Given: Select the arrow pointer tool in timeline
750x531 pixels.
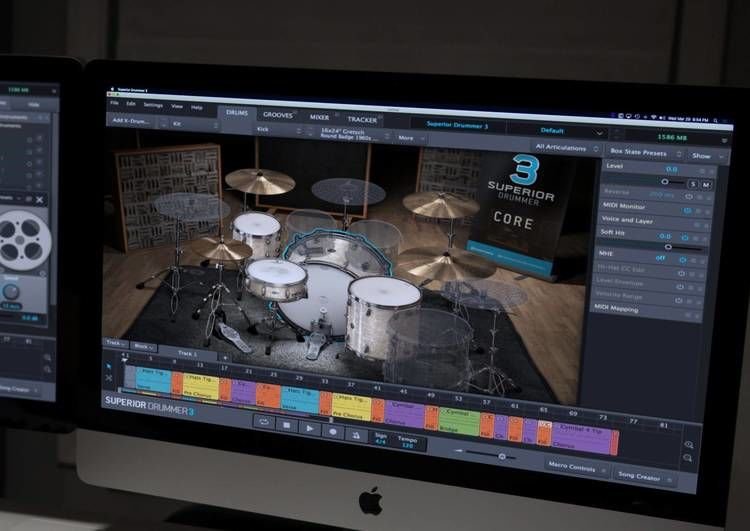Looking at the screenshot, I should [109, 365].
